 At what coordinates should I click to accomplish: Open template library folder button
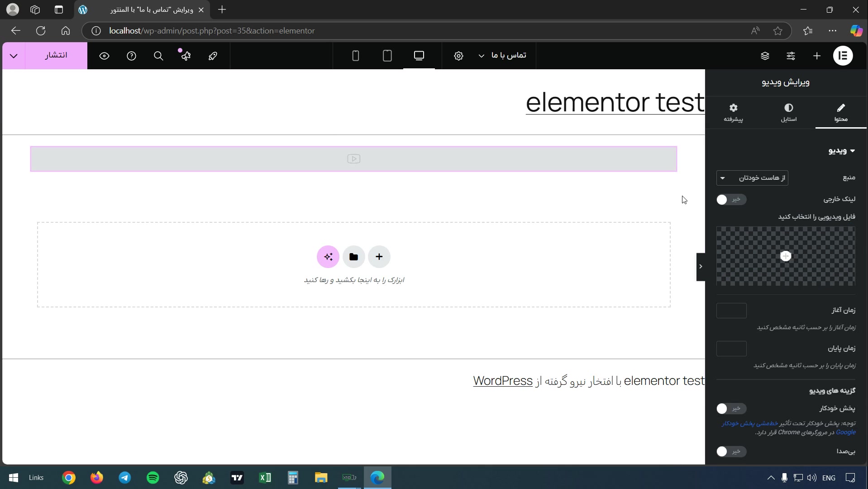353,257
